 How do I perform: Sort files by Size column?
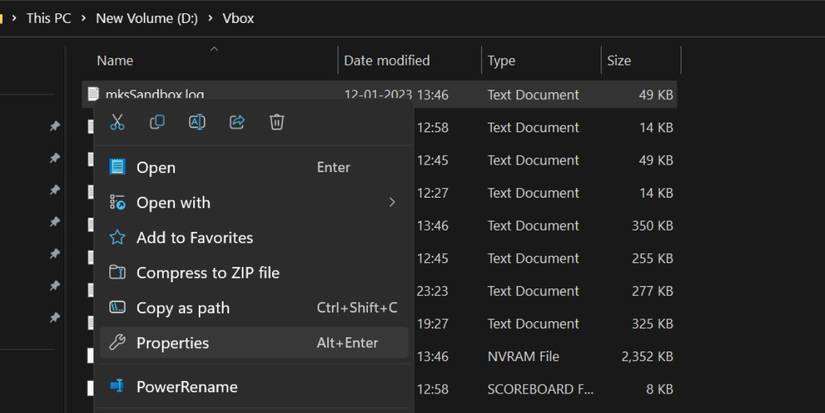click(x=619, y=61)
